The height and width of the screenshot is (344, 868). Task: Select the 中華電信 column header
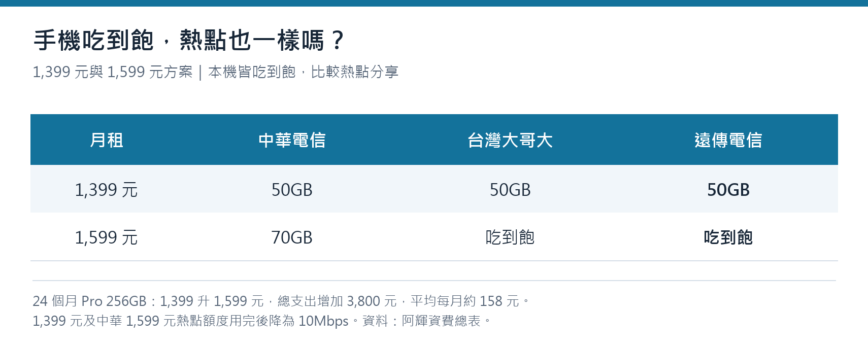point(292,140)
